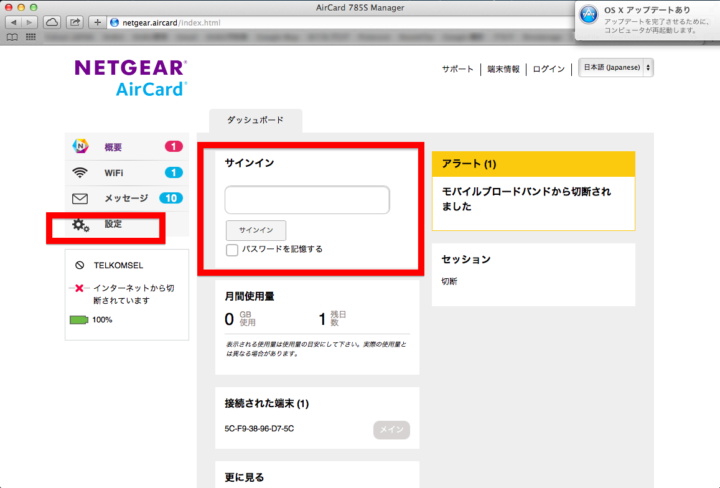
Task: Click the アラート (1) header
Action: coord(534,164)
